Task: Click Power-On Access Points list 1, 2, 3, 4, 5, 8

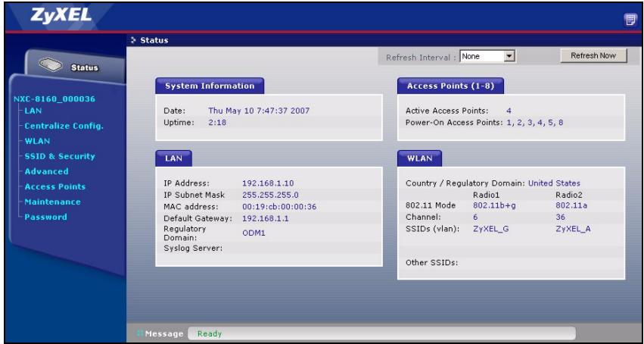Action: pos(535,123)
